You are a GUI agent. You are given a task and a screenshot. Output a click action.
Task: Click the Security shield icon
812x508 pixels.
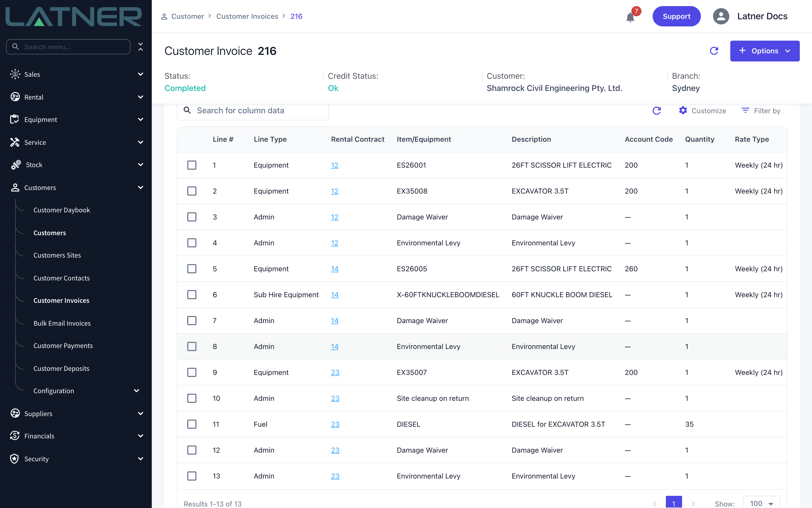pos(14,458)
